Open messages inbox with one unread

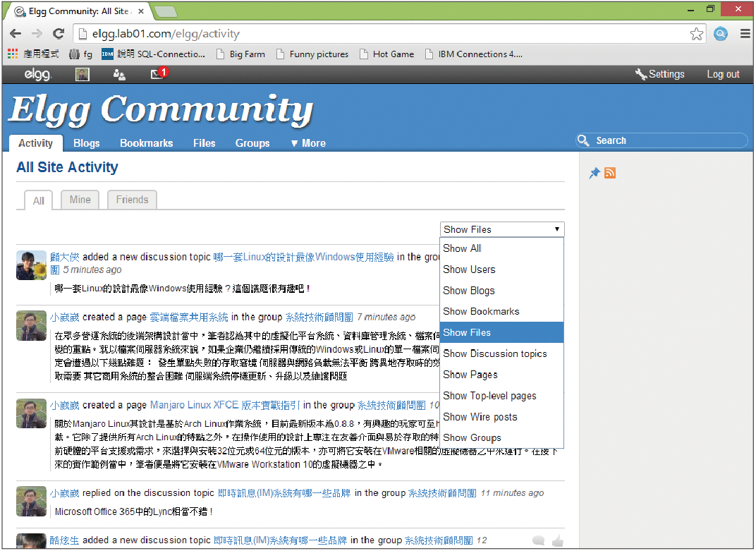(x=159, y=74)
